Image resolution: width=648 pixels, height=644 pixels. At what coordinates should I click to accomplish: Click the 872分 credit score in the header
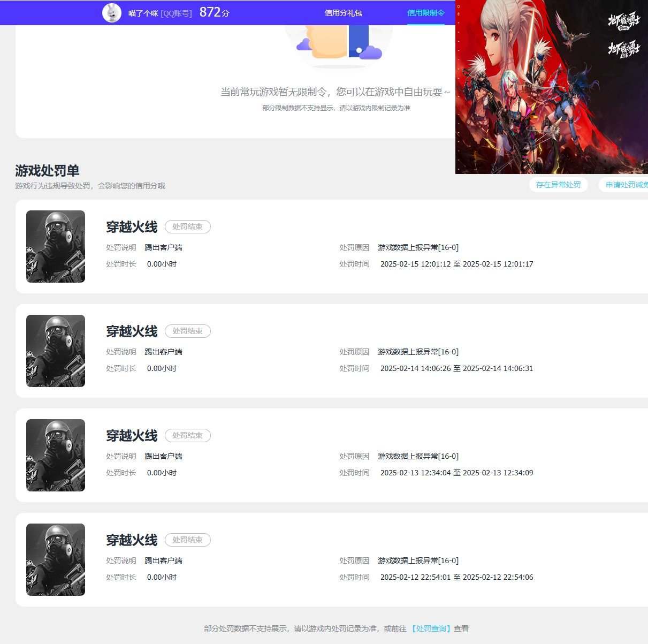coord(214,12)
